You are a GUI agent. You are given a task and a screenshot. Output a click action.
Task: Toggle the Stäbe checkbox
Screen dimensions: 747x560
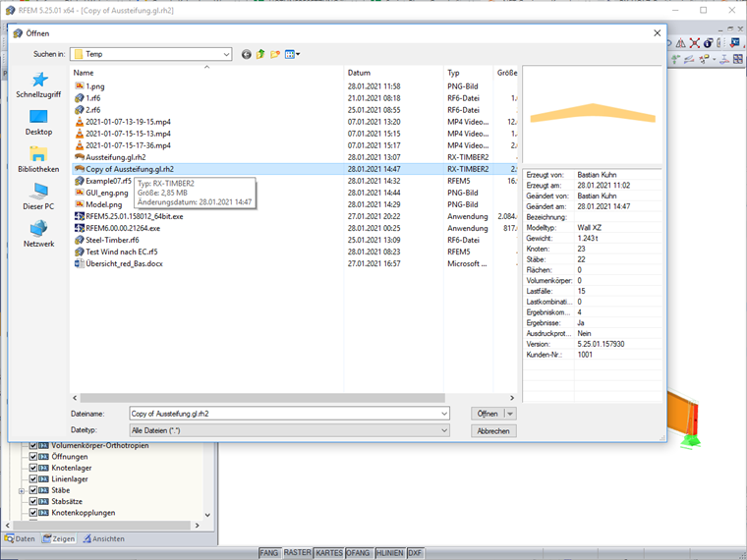[33, 490]
